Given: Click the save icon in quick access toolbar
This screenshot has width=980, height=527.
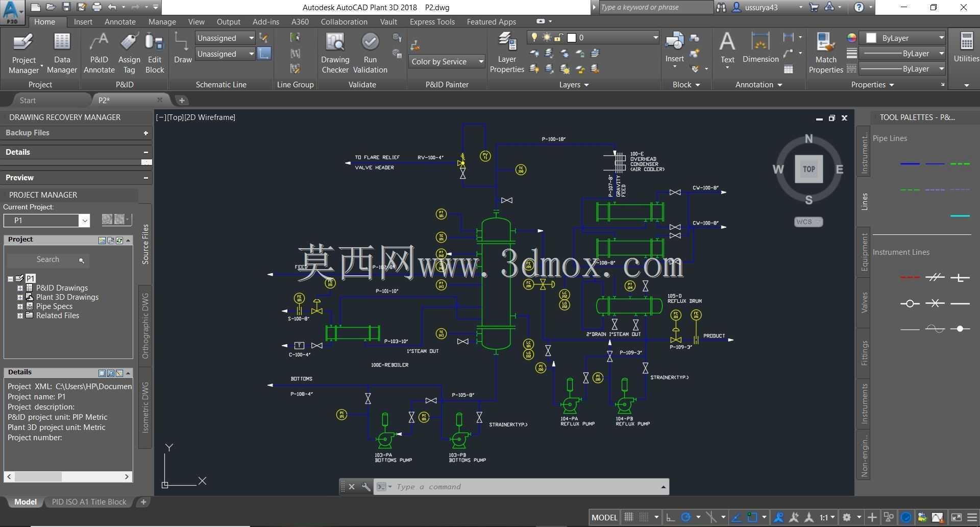Looking at the screenshot, I should click(66, 7).
